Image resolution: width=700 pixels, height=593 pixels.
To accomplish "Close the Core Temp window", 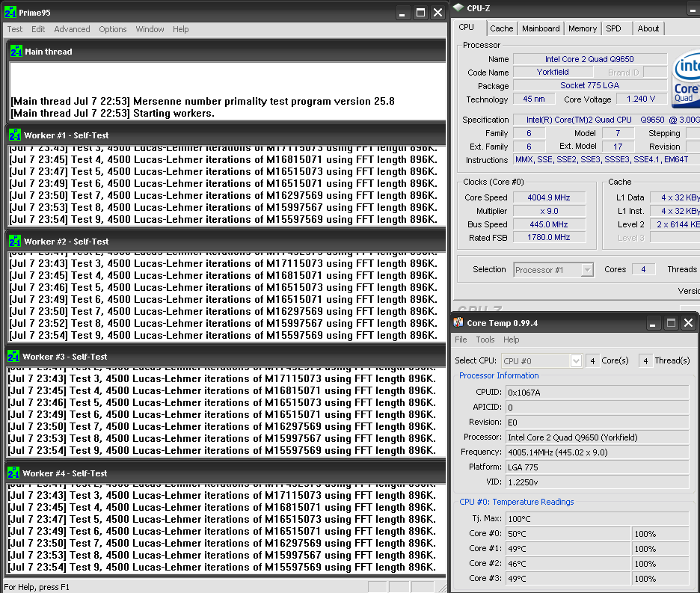I will 688,323.
